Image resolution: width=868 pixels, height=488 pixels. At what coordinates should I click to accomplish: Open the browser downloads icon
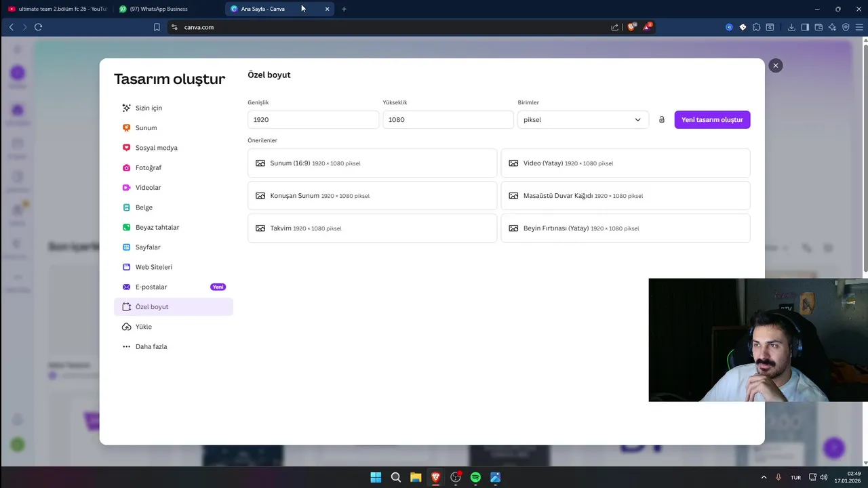(791, 27)
